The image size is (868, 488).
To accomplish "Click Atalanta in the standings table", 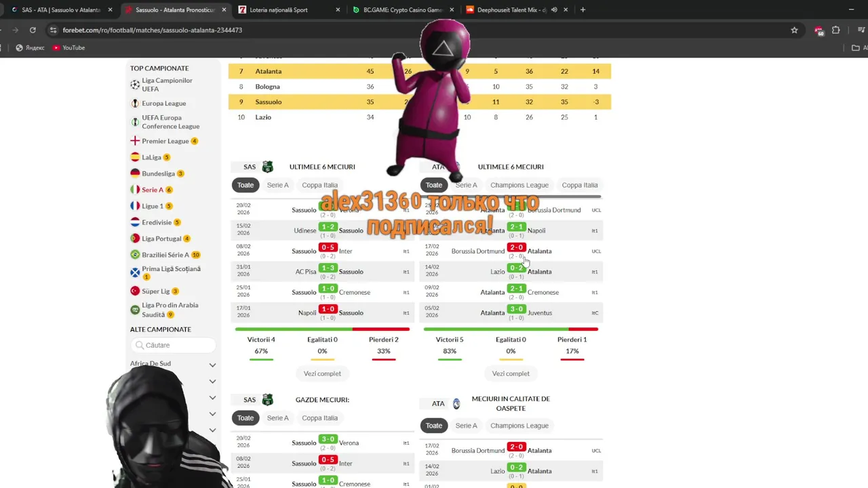I will 269,71.
